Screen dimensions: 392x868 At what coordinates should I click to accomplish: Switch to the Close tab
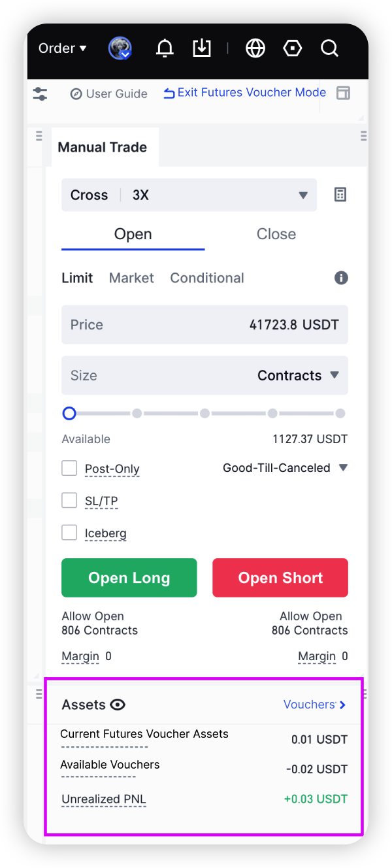[276, 234]
